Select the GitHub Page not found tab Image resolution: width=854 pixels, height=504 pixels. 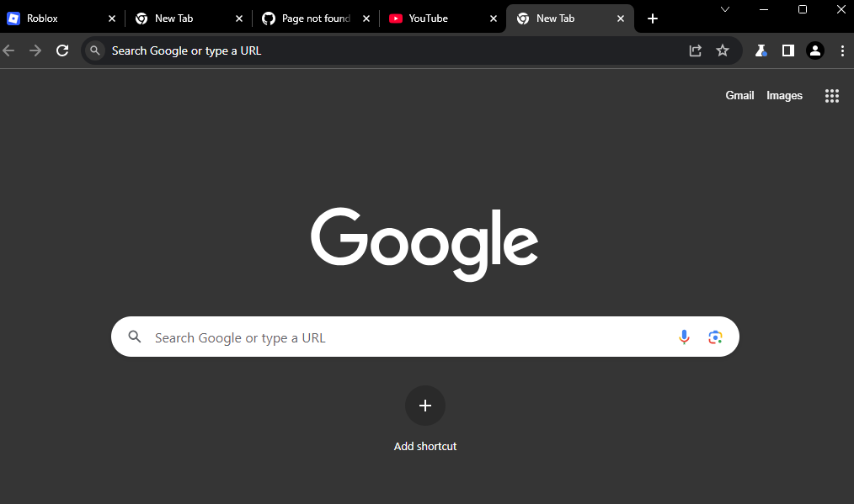[307, 19]
